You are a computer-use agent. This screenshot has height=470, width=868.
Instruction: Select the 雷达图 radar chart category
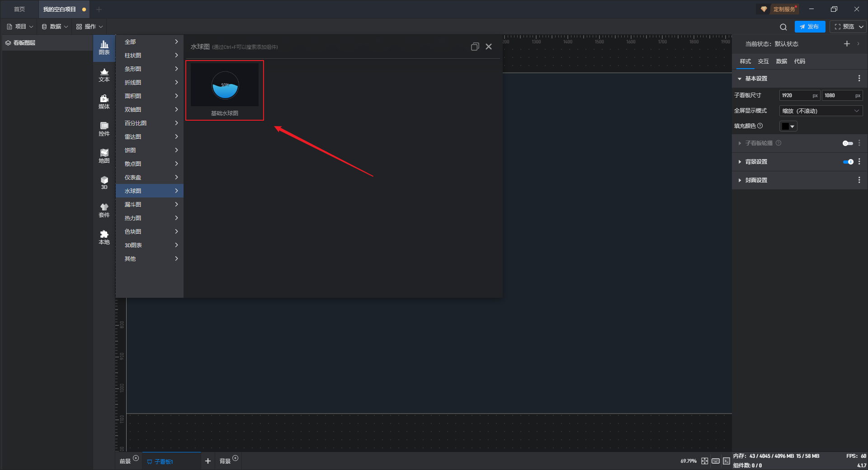pyautogui.click(x=150, y=136)
